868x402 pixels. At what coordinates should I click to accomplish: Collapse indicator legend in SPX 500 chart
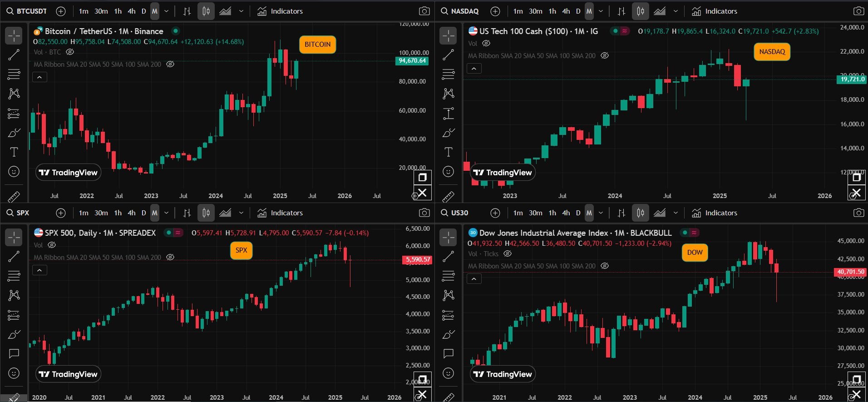click(39, 270)
